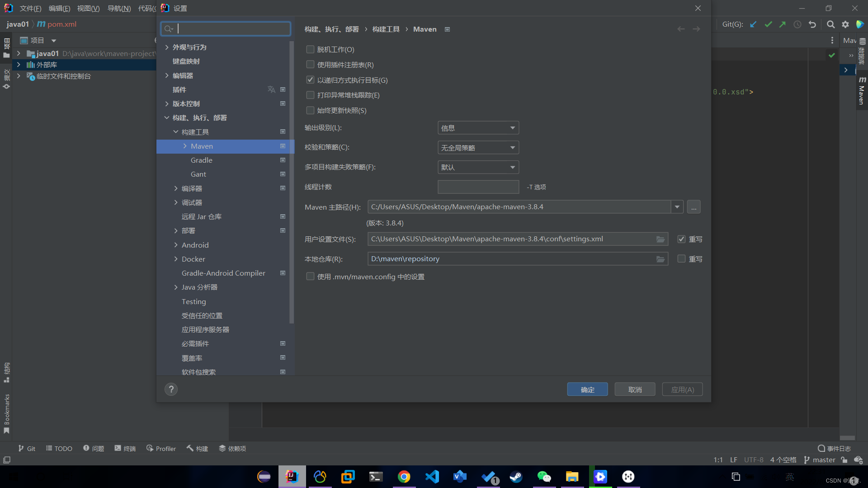The height and width of the screenshot is (488, 868).
Task: Click the rollback undo icon
Action: point(812,24)
